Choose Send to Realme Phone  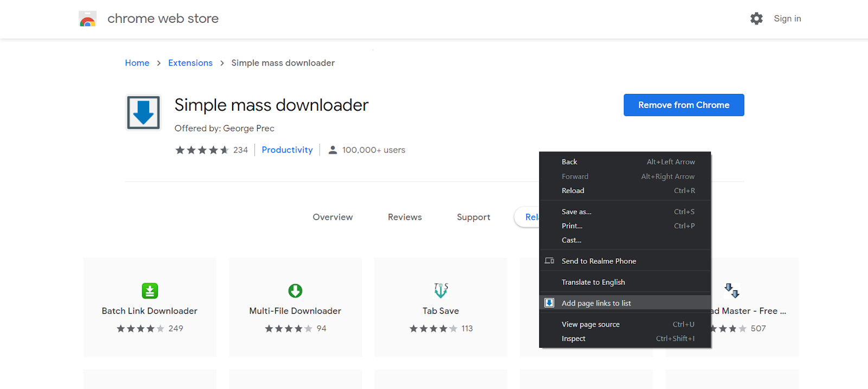click(x=625, y=261)
